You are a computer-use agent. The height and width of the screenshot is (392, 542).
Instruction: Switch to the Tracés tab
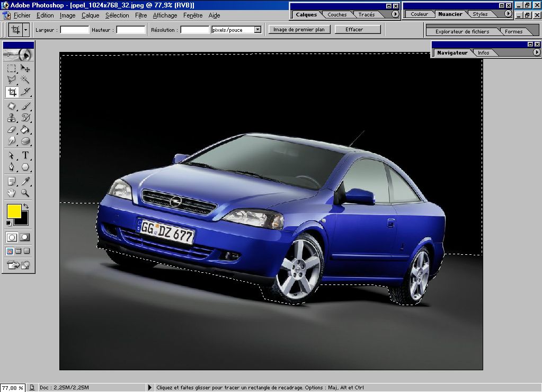(x=367, y=14)
